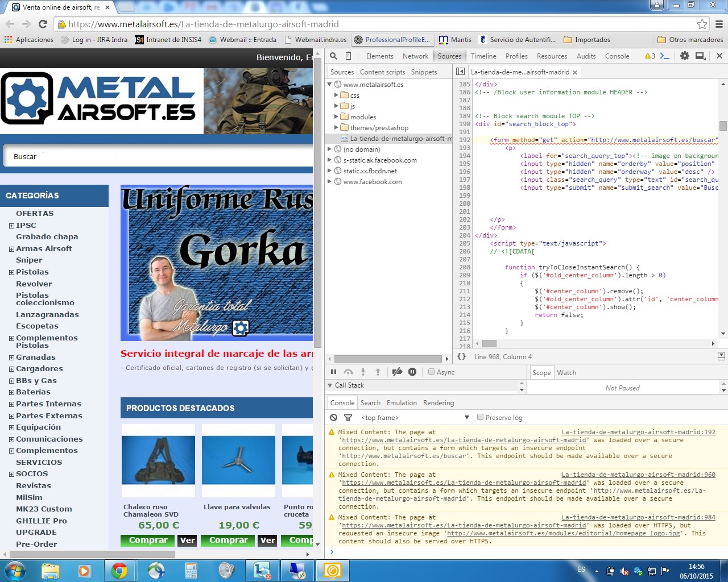The width and height of the screenshot is (728, 582).
Task: Deactivate breakpoints using the slashed icon
Action: click(397, 372)
